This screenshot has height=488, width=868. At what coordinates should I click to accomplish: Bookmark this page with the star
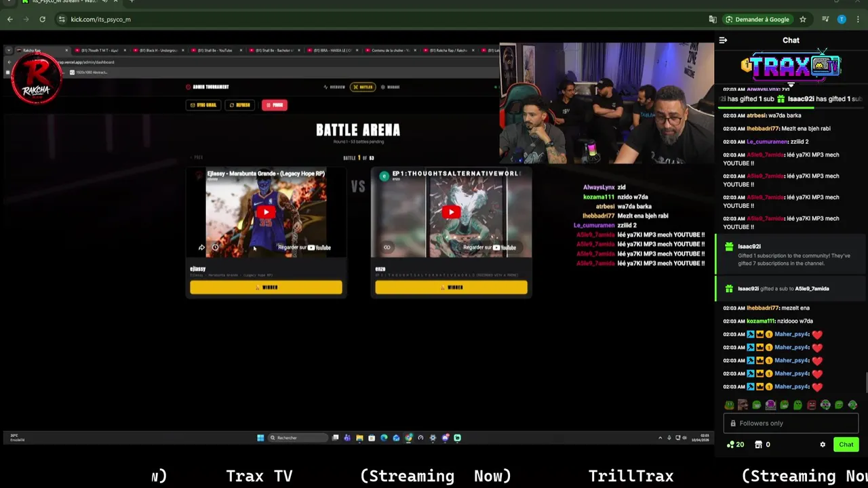(803, 19)
